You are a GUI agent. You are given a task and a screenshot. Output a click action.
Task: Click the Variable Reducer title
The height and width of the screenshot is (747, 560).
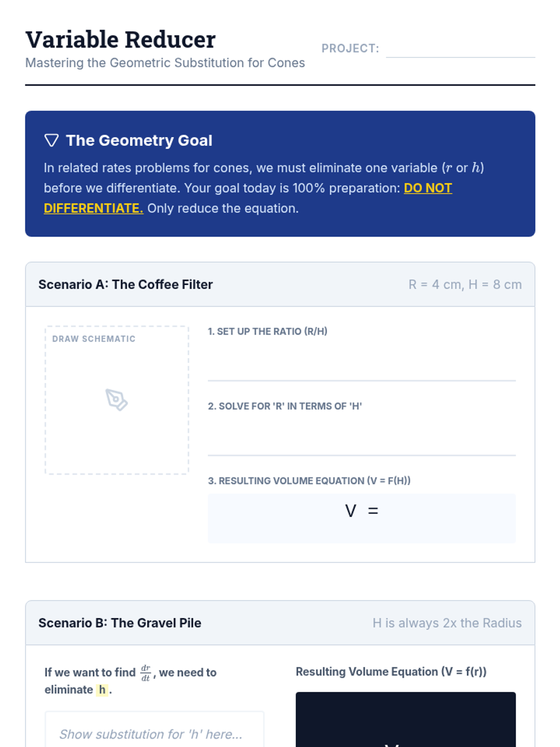point(120,39)
